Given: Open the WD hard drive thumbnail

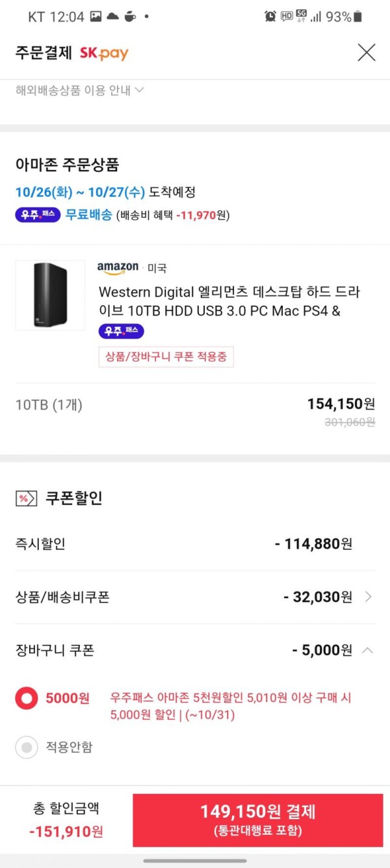Looking at the screenshot, I should pos(50,295).
